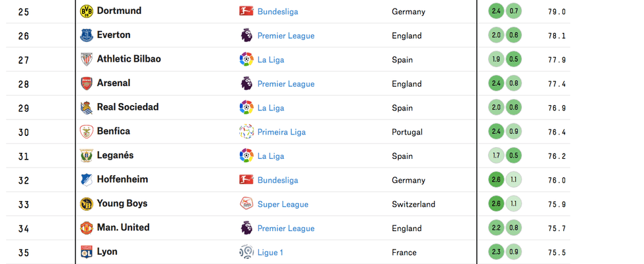Click Leganés' 0.5 defensive rating circle

(x=514, y=156)
